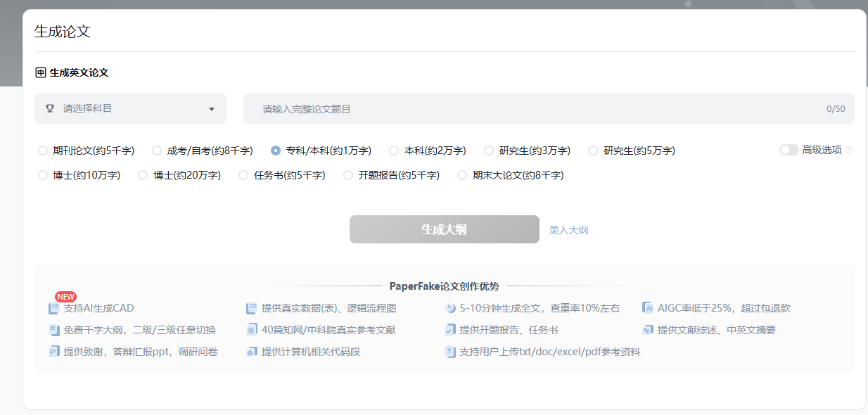Screen dimensions: 868x415
Task: Select the 期刊论文(约5千字) radio option
Action: pyautogui.click(x=43, y=151)
